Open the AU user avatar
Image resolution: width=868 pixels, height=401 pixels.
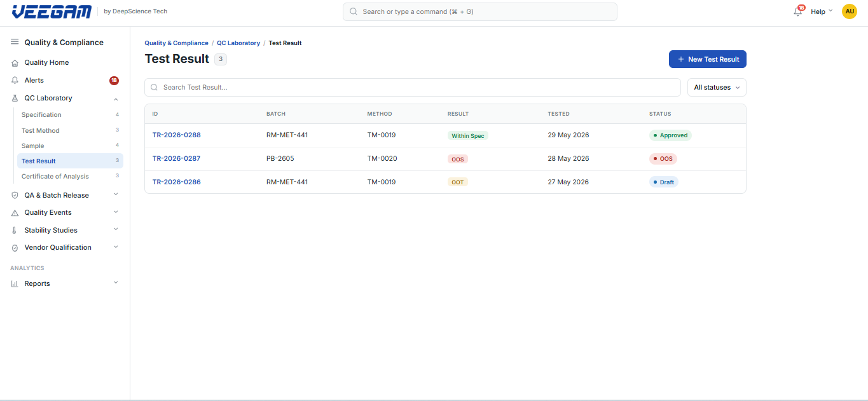(x=850, y=11)
